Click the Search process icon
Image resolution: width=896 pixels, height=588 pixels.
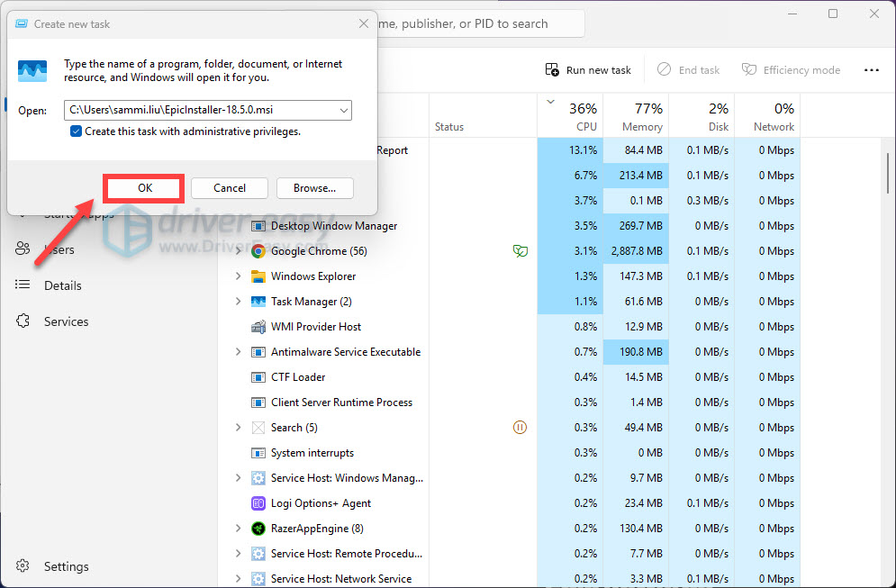pos(258,428)
